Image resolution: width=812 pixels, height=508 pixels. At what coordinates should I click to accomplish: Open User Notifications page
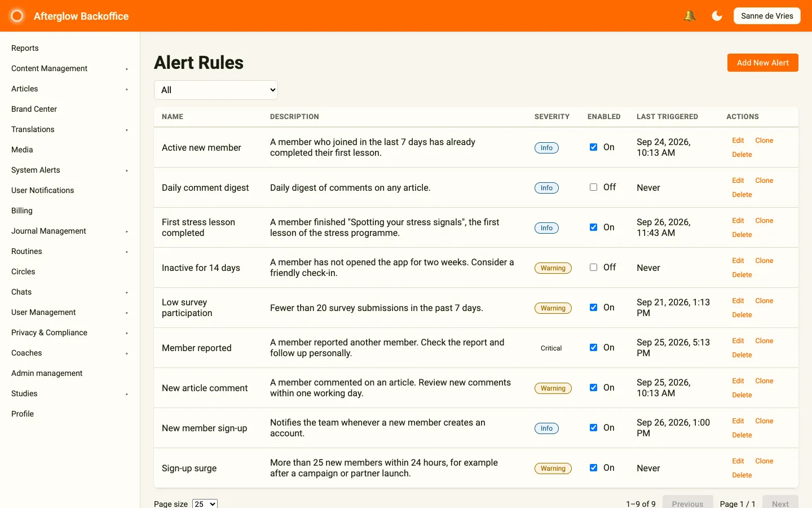[x=42, y=190]
